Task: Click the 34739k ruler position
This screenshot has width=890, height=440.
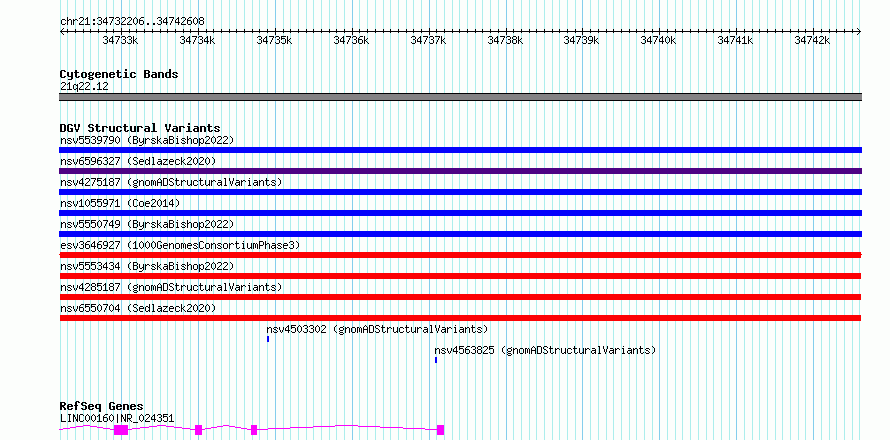Action: [x=582, y=40]
